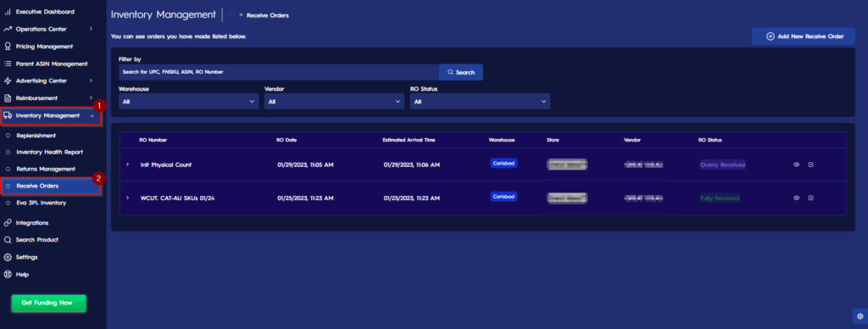Open the Warehouse filter dropdown

(x=188, y=102)
